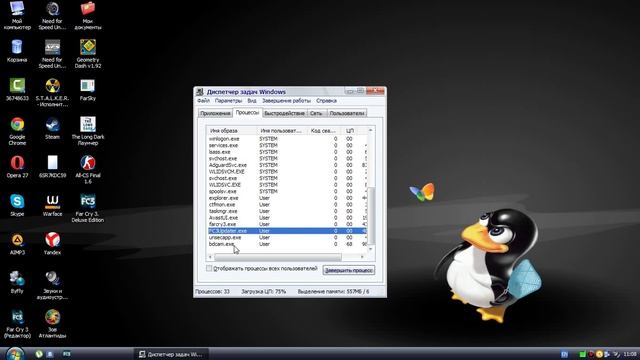Select the Yandex browser icon
The image size is (640, 360).
coord(52,244)
